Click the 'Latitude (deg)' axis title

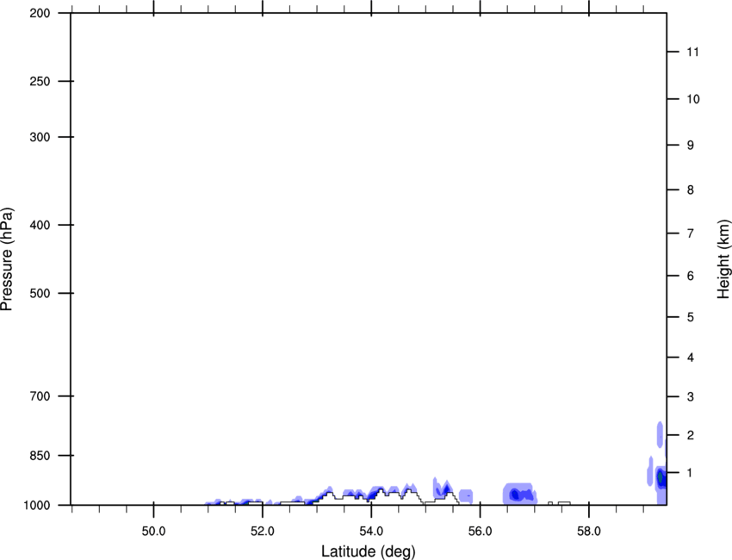pyautogui.click(x=368, y=551)
